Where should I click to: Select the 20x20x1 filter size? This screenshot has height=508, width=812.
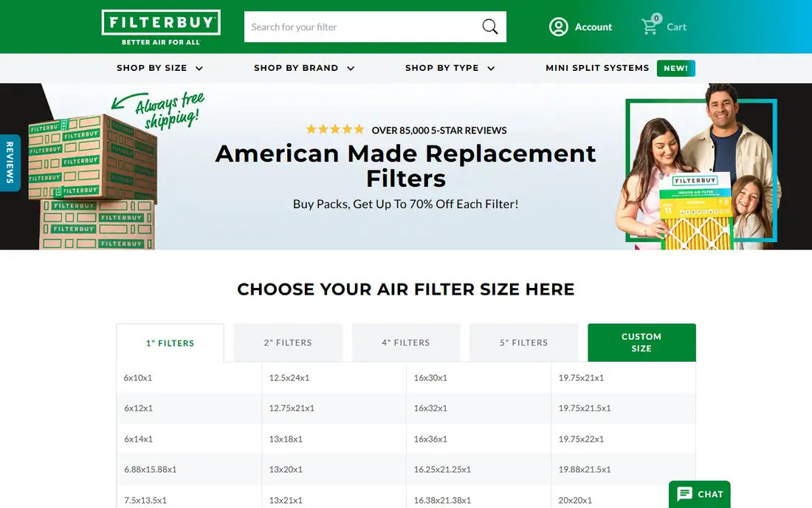(x=575, y=500)
